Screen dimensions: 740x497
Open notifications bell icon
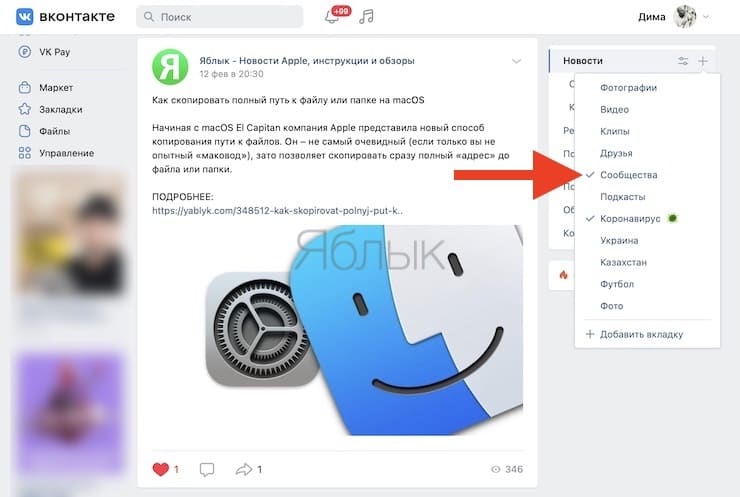point(332,17)
